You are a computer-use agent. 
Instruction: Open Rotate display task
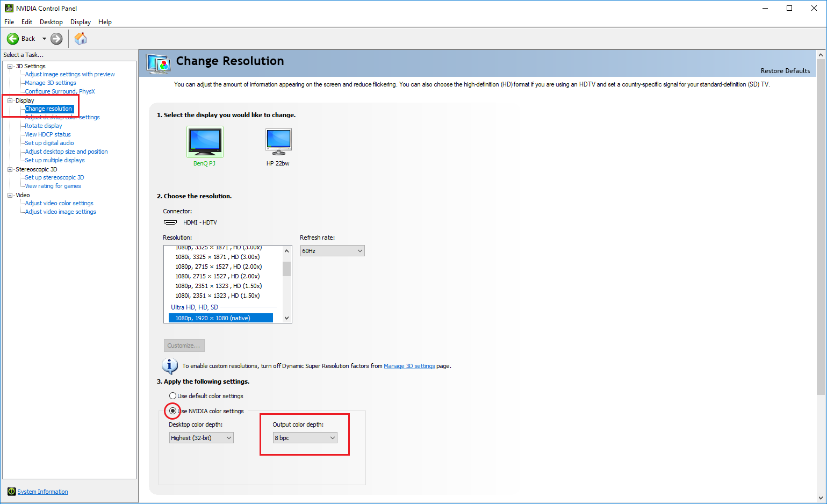tap(44, 126)
